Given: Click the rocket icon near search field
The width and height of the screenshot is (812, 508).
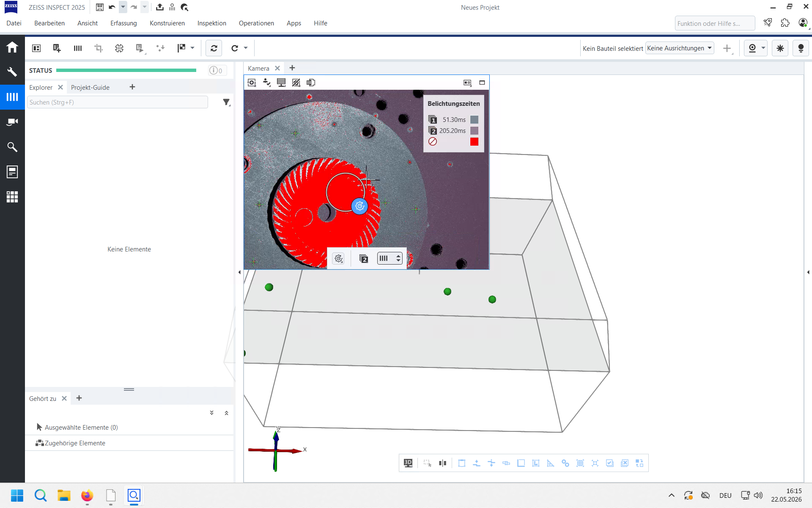Looking at the screenshot, I should (x=768, y=23).
